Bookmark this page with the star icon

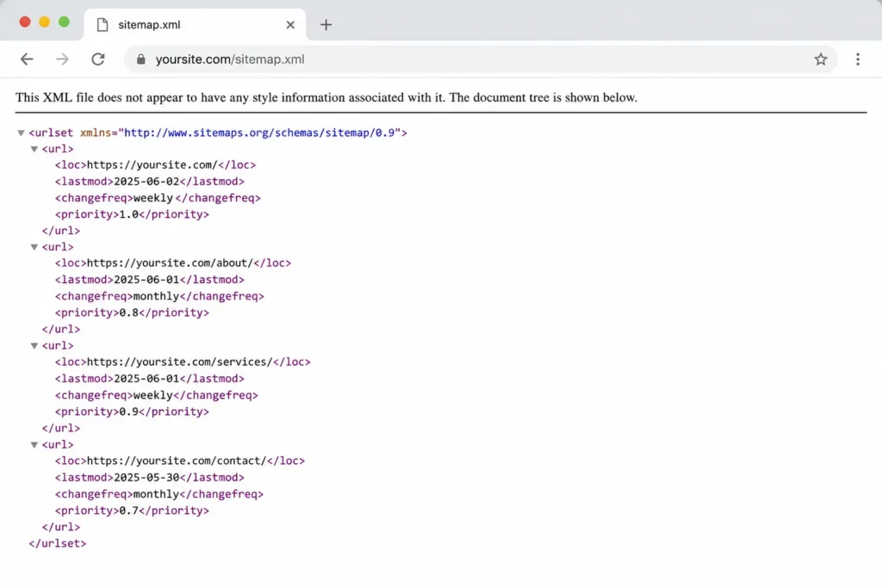pyautogui.click(x=821, y=59)
